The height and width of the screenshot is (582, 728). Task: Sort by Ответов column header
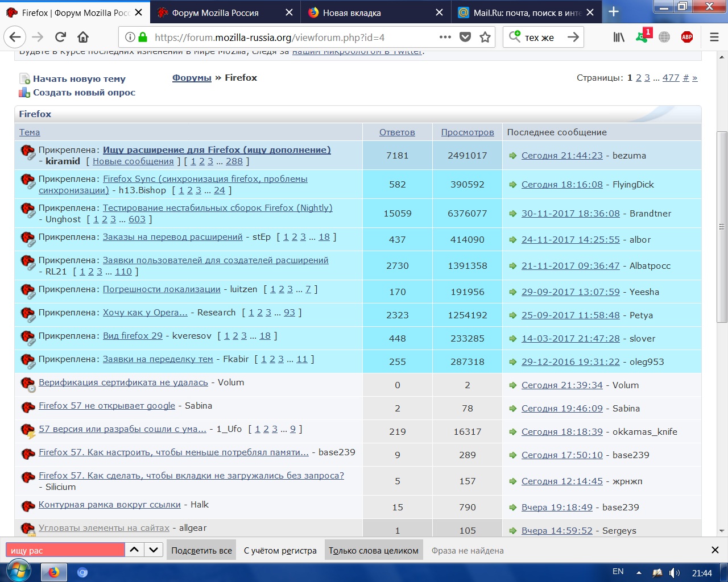(397, 132)
